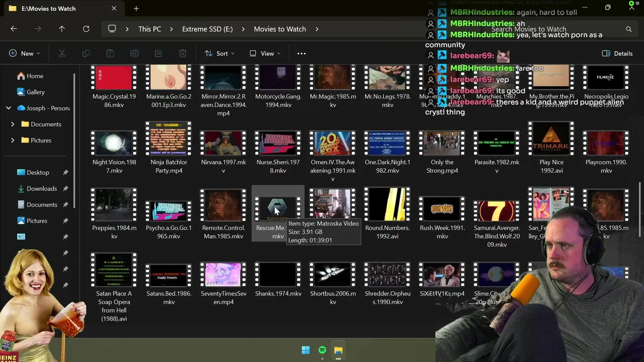Screen dimensions: 644x362
Task: Click the Copy icon in toolbar
Action: pyautogui.click(x=86, y=53)
